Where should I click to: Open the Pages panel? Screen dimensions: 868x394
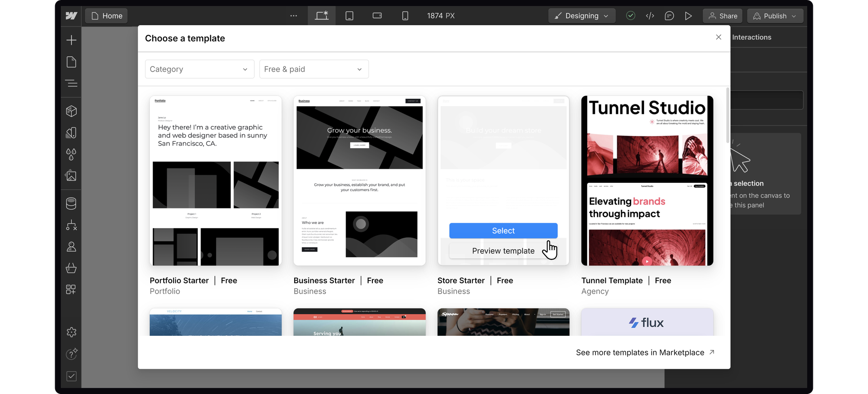pyautogui.click(x=71, y=62)
